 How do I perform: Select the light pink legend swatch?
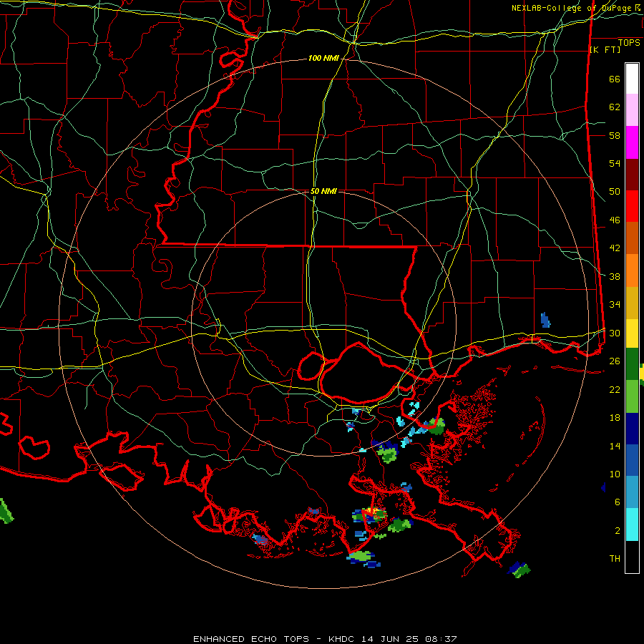pyautogui.click(x=632, y=110)
